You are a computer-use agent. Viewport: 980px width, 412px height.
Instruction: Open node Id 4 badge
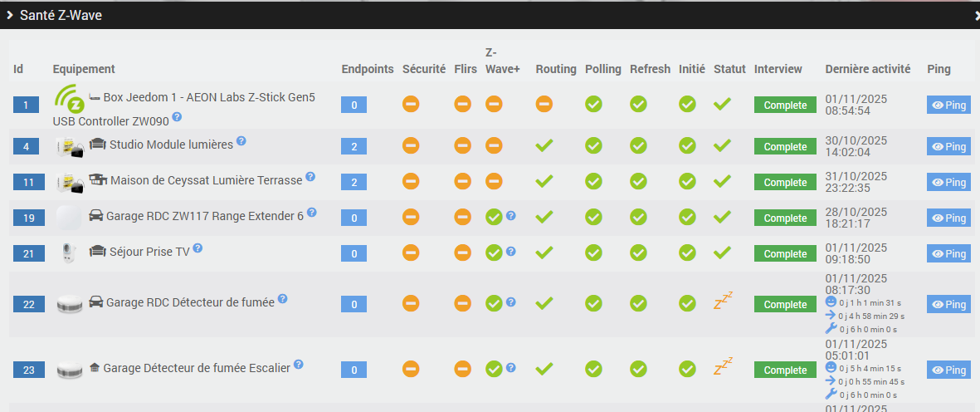pyautogui.click(x=26, y=147)
